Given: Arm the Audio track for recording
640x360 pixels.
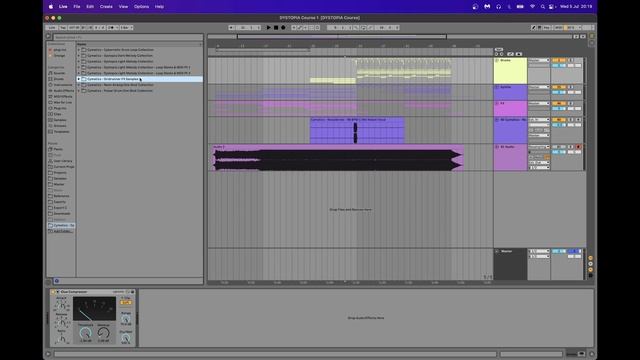Looking at the screenshot, I should [x=578, y=147].
